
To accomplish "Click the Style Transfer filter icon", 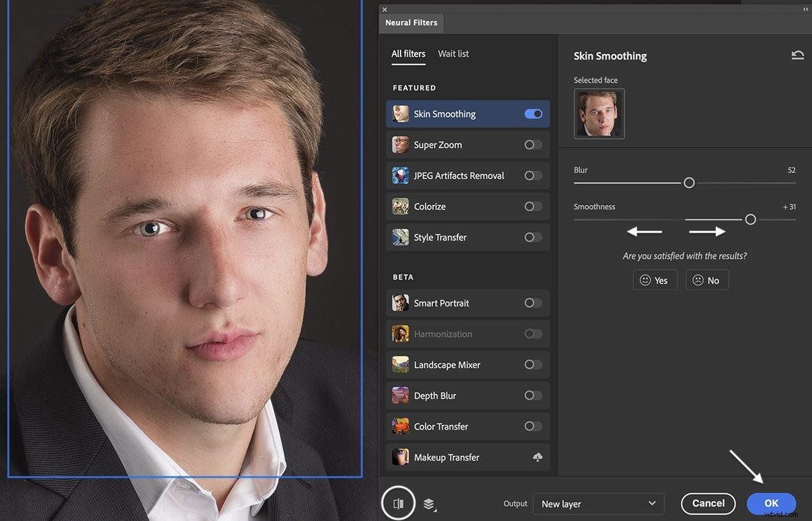I will pyautogui.click(x=400, y=237).
